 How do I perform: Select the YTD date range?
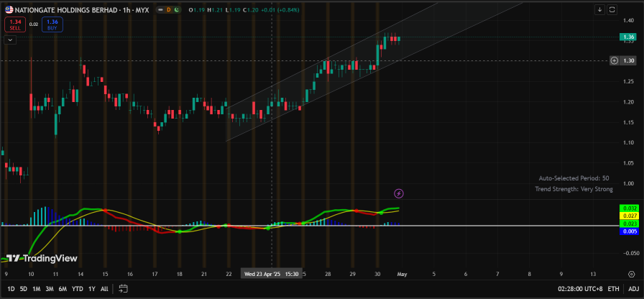(77, 289)
